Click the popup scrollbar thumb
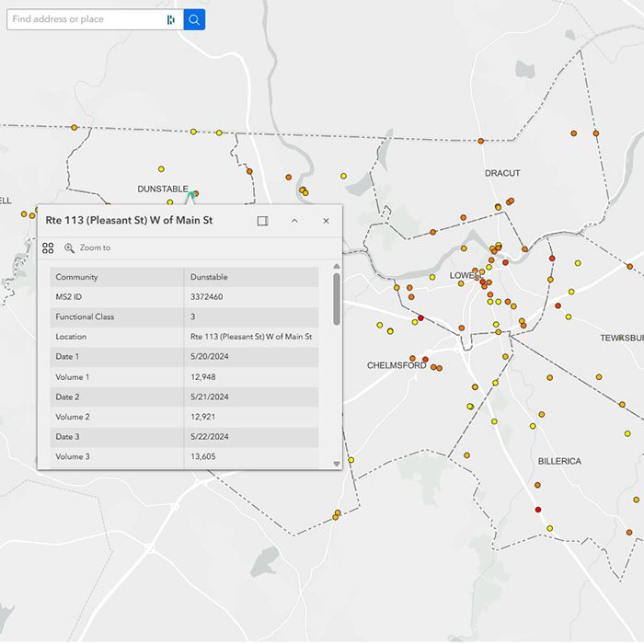Viewport: 644px width, 644px height. (337, 299)
